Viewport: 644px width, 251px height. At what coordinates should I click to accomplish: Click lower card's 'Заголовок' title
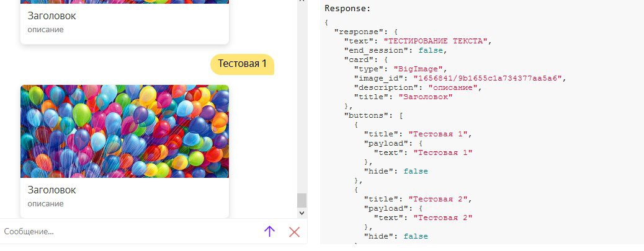51,190
